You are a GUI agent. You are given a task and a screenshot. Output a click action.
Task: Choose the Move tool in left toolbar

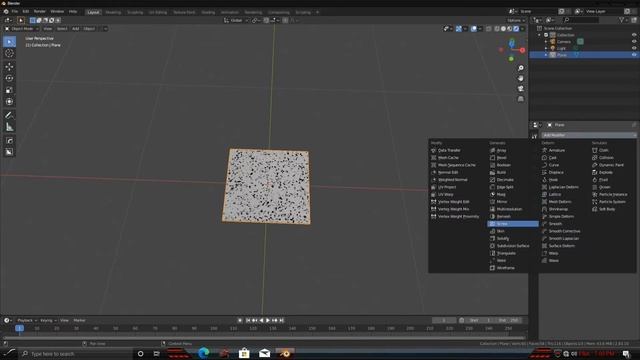[9, 67]
